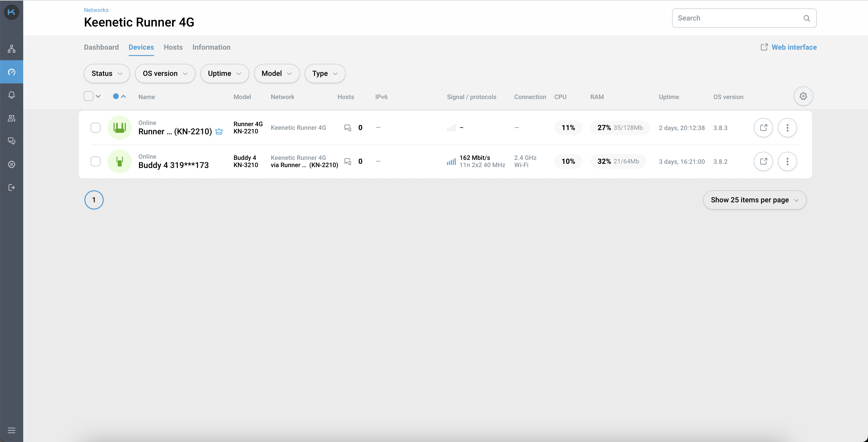This screenshot has height=442, width=868.
Task: Click via Runner … (KN-2210) network link
Action: tap(305, 165)
